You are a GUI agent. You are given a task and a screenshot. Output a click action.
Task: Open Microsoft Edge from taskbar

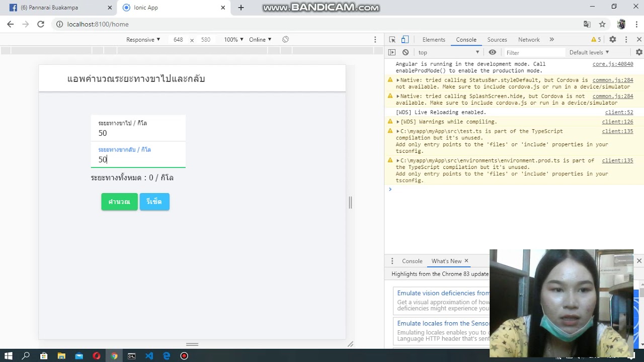click(x=167, y=356)
